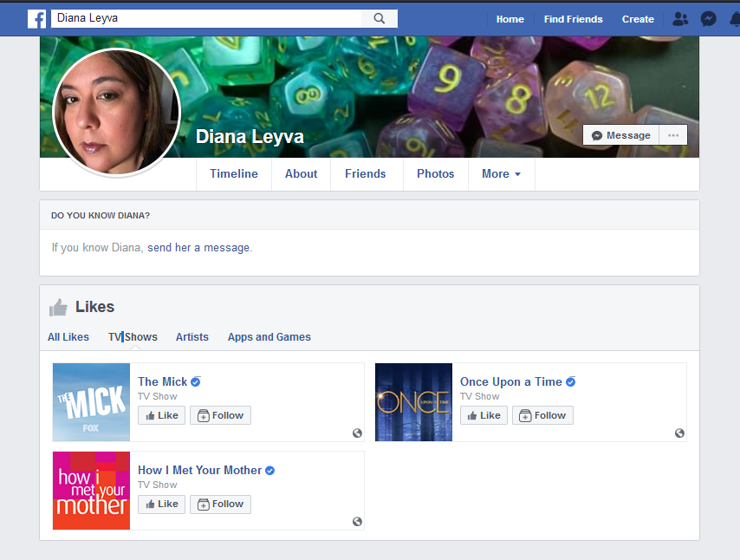
Task: Open the Messenger icon in top bar
Action: click(709, 19)
